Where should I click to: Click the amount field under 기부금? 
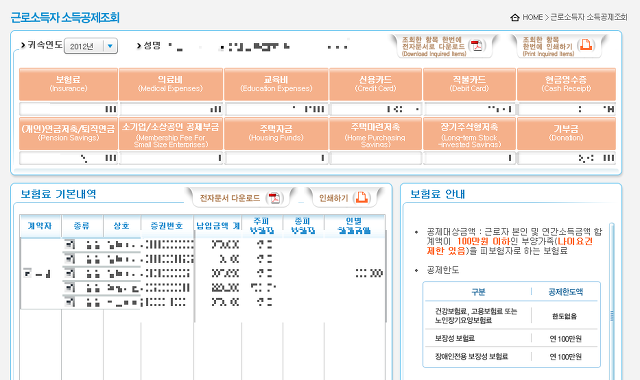click(566, 158)
